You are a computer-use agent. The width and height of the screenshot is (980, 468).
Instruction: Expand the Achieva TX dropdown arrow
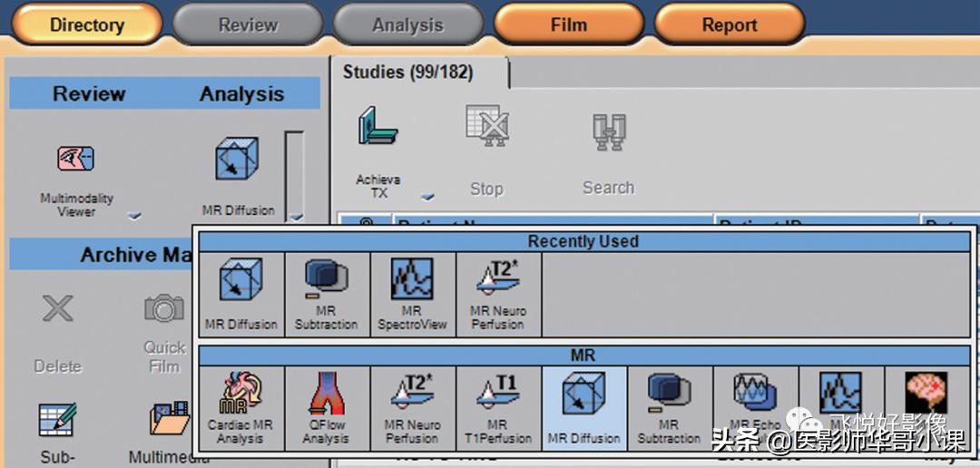(427, 197)
